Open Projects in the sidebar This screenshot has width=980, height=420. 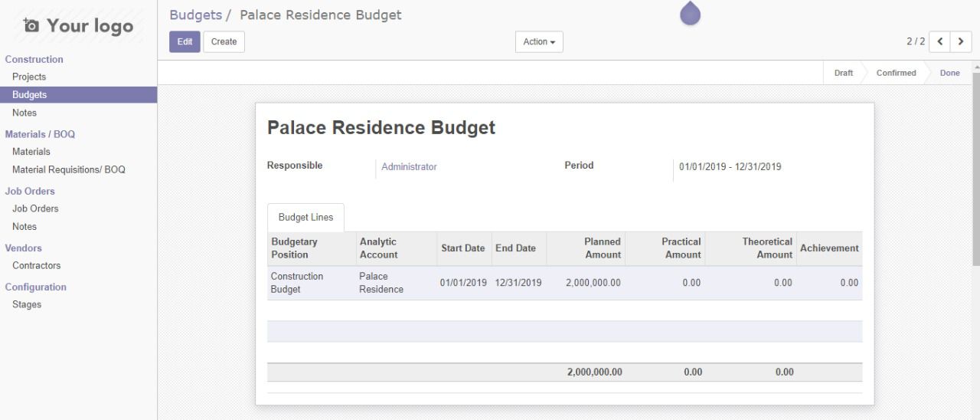point(29,77)
